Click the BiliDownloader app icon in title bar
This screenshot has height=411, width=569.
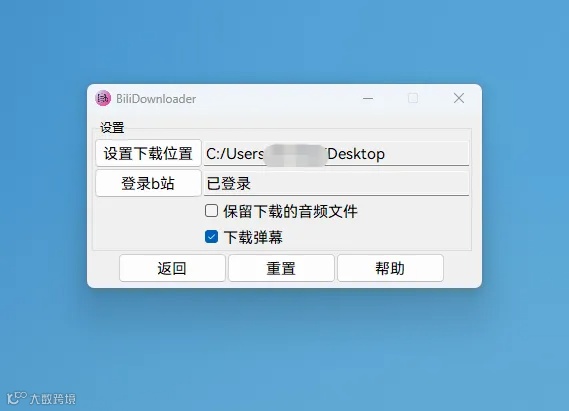pos(103,98)
